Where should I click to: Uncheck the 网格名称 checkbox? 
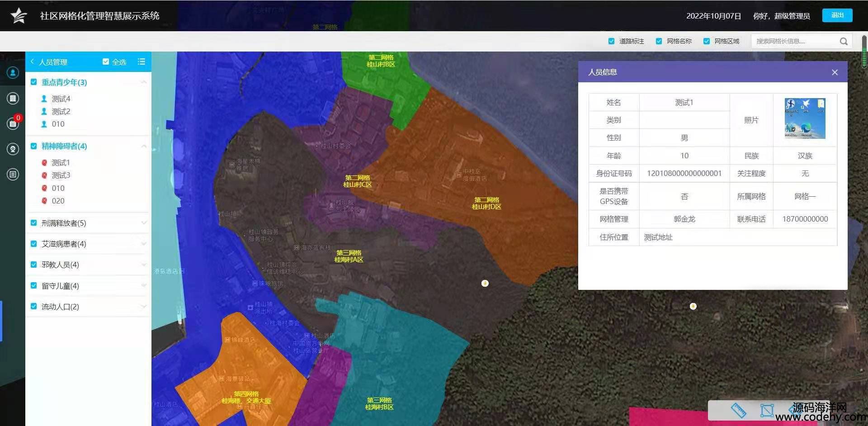(x=659, y=41)
